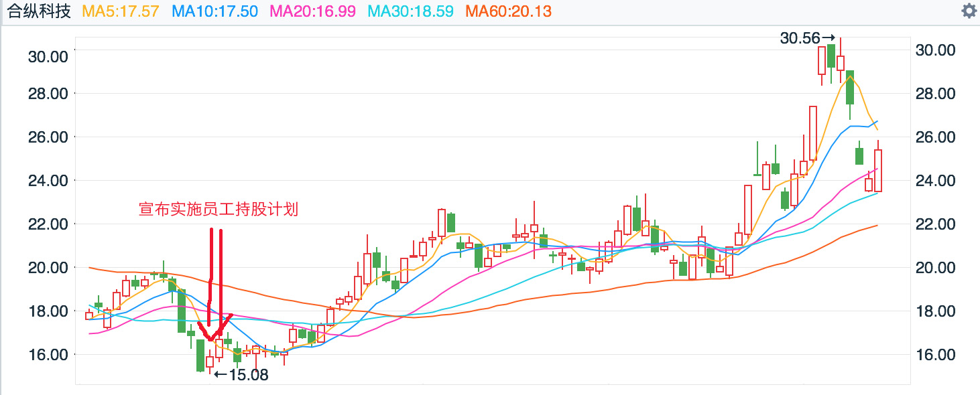Click the right axis 30.00 label
The height and width of the screenshot is (395, 980).
click(935, 50)
